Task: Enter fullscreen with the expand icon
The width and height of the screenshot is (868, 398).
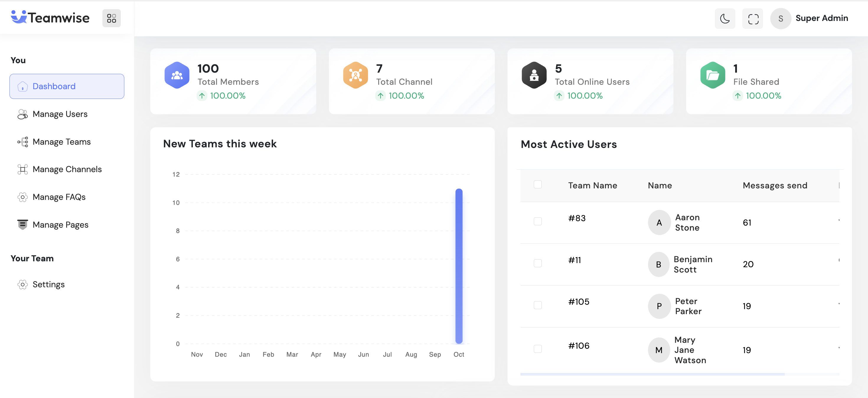Action: [x=753, y=19]
